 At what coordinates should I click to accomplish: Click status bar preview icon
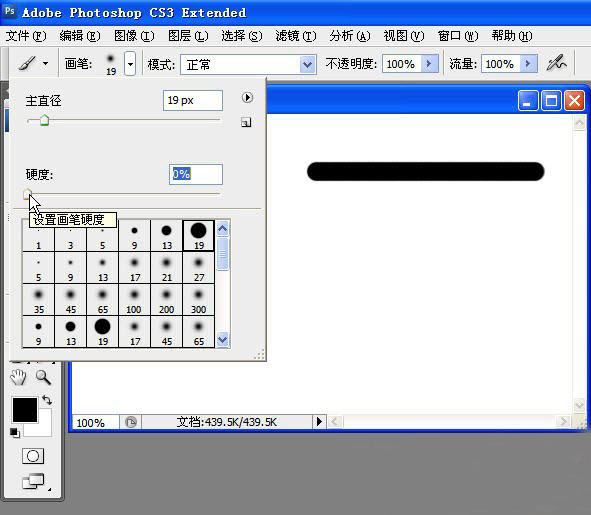pos(130,422)
